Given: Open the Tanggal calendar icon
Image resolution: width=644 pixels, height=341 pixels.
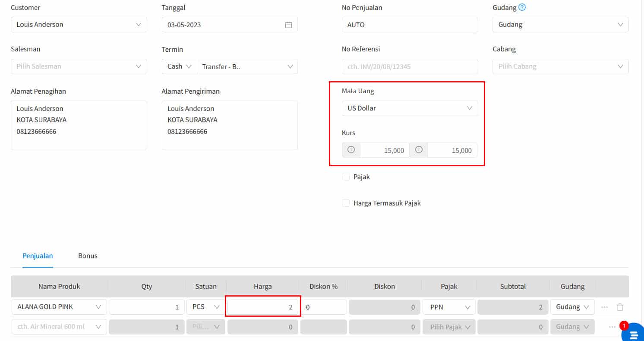Looking at the screenshot, I should [x=289, y=25].
